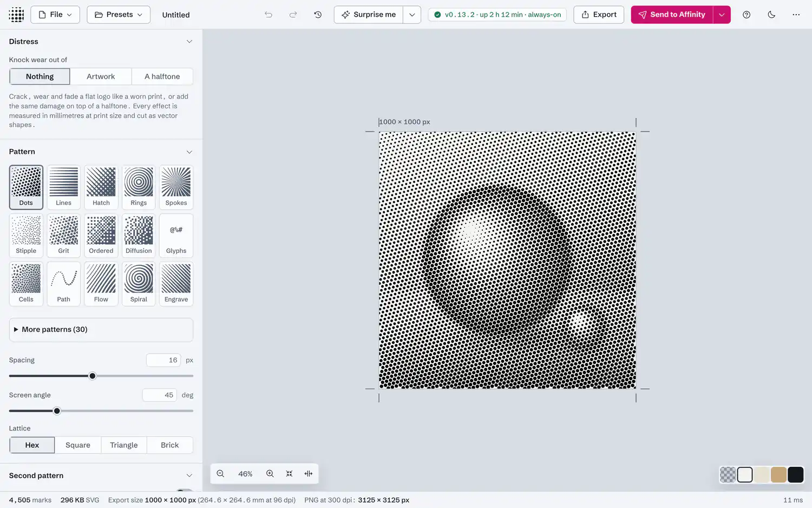This screenshot has width=812, height=508.
Task: Open the version history clock icon
Action: [318, 15]
